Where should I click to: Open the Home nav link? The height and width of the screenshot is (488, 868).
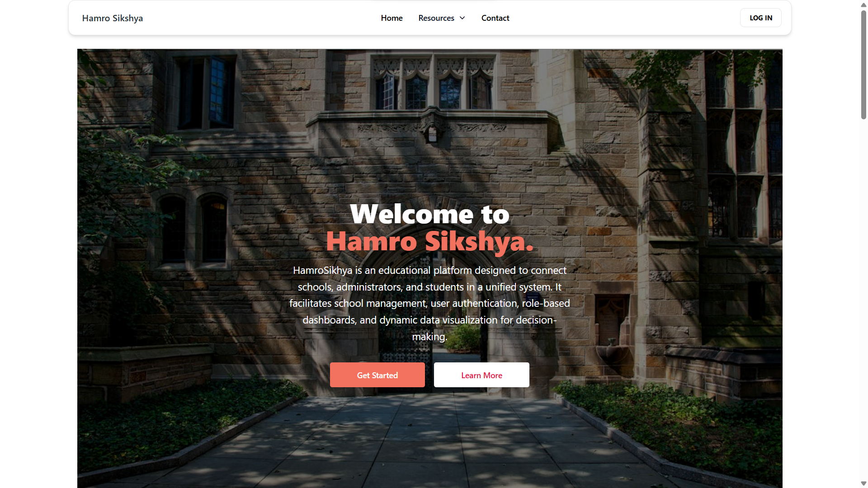point(392,18)
